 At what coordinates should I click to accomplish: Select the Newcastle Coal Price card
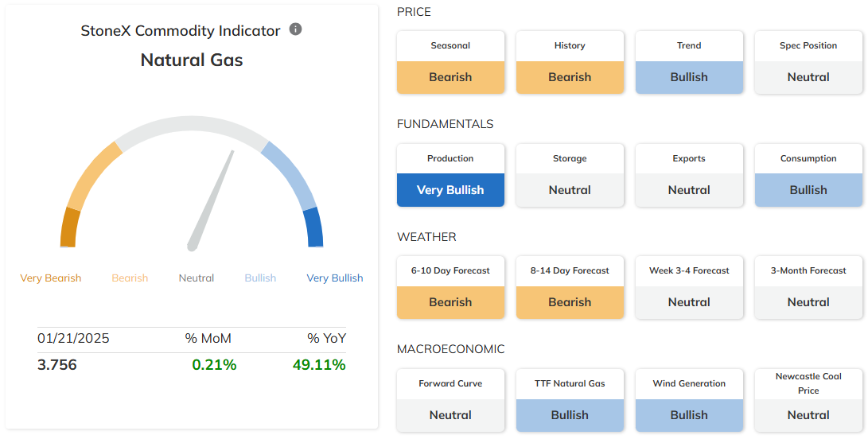(x=808, y=400)
